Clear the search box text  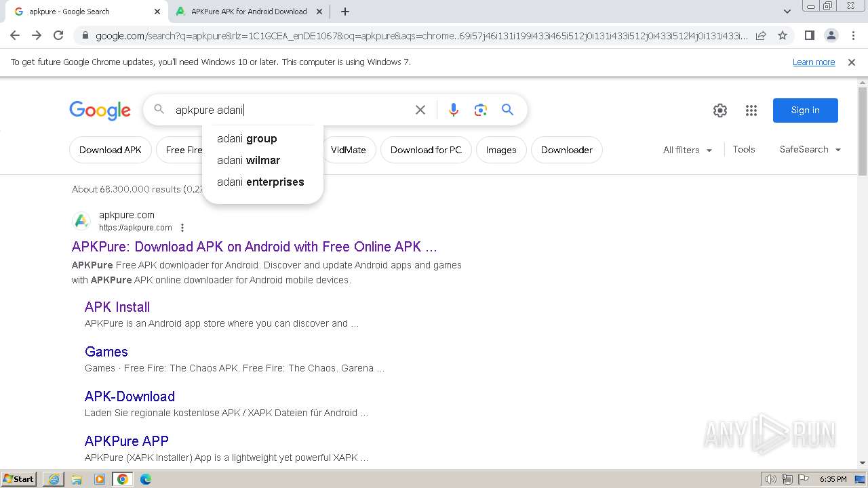(x=420, y=110)
